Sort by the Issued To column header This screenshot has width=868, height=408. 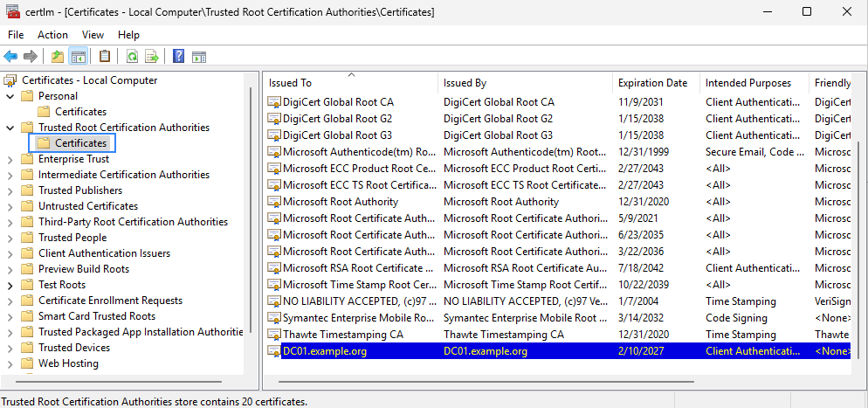click(351, 83)
